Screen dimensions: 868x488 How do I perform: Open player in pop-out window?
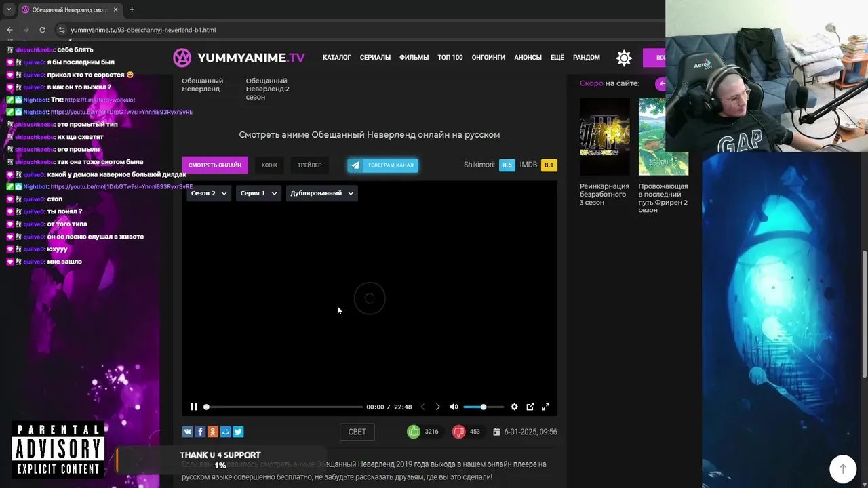click(x=530, y=407)
